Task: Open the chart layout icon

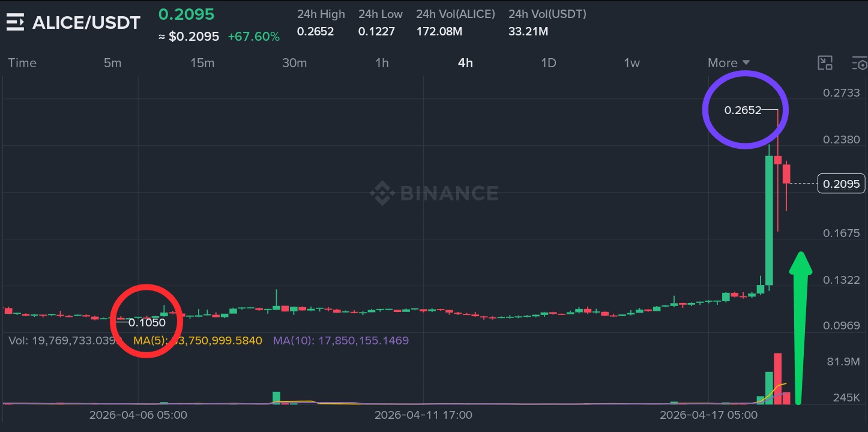Action: [x=825, y=63]
